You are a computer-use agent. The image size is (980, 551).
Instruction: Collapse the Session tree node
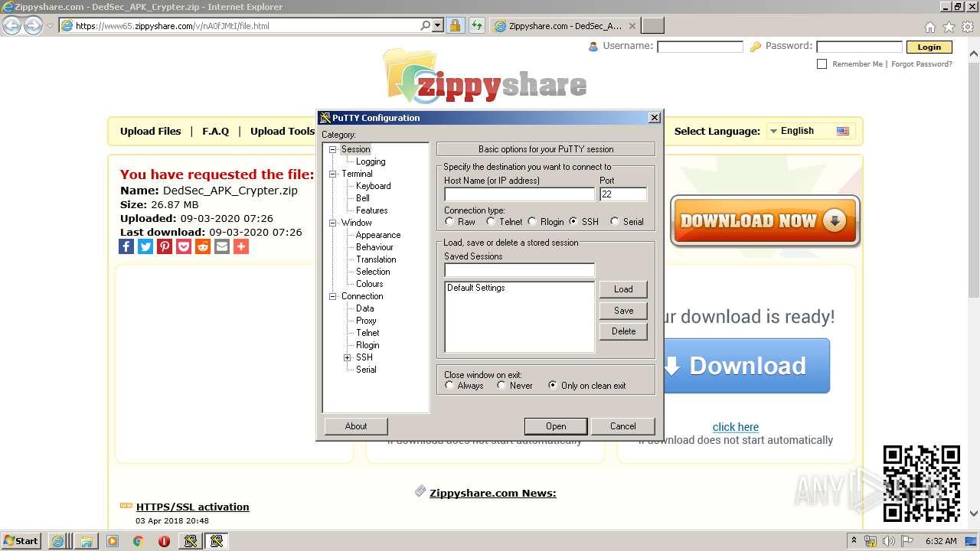click(x=332, y=149)
